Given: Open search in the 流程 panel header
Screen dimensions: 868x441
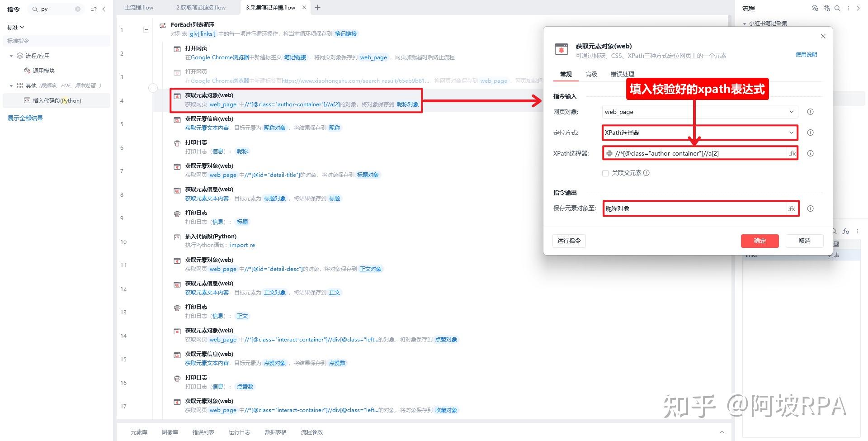Looking at the screenshot, I should pyautogui.click(x=837, y=8).
